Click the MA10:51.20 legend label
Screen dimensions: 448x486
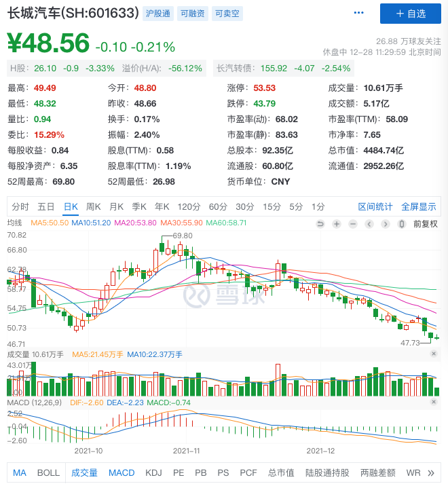(x=91, y=223)
